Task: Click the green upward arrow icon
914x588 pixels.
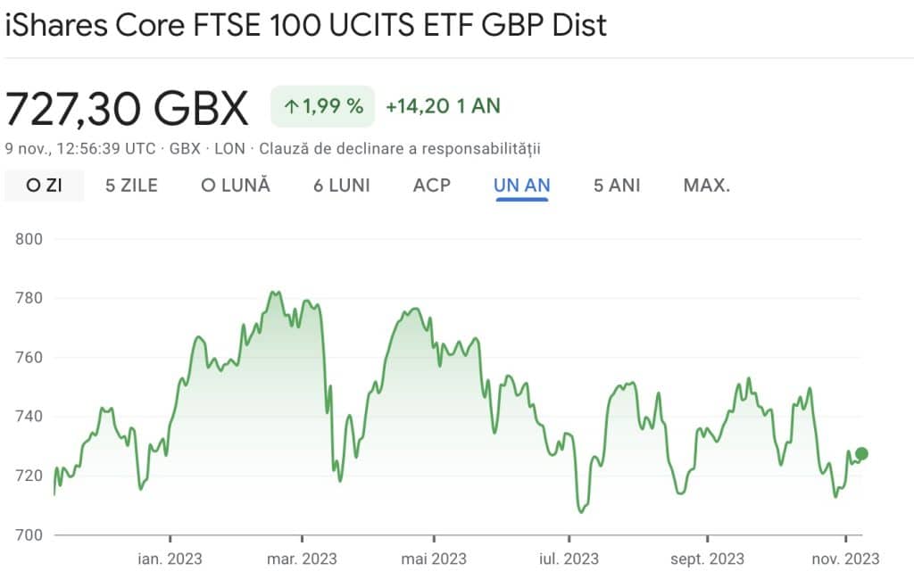Action: [291, 105]
